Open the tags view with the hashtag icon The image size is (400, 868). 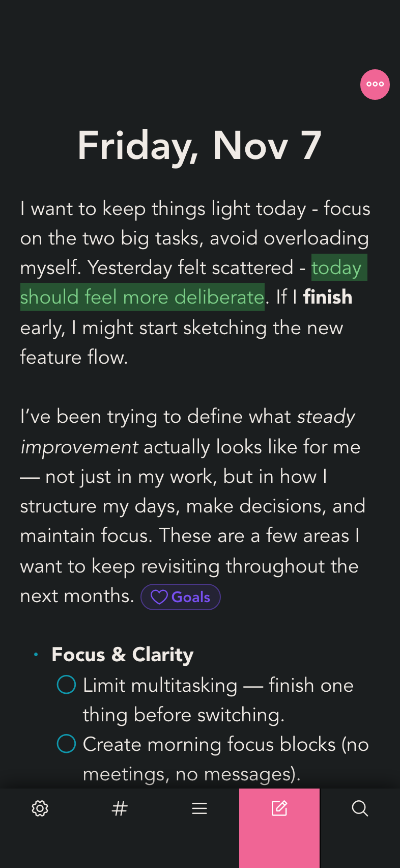click(x=120, y=808)
